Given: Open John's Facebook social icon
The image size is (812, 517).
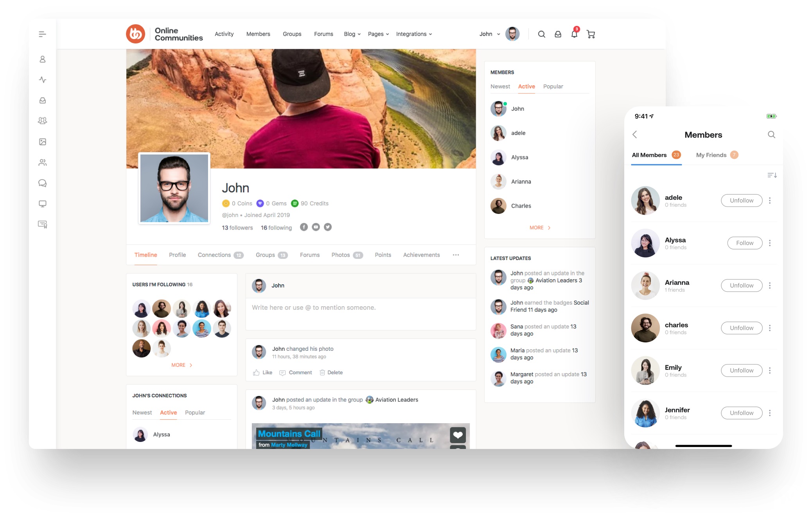Looking at the screenshot, I should tap(304, 227).
